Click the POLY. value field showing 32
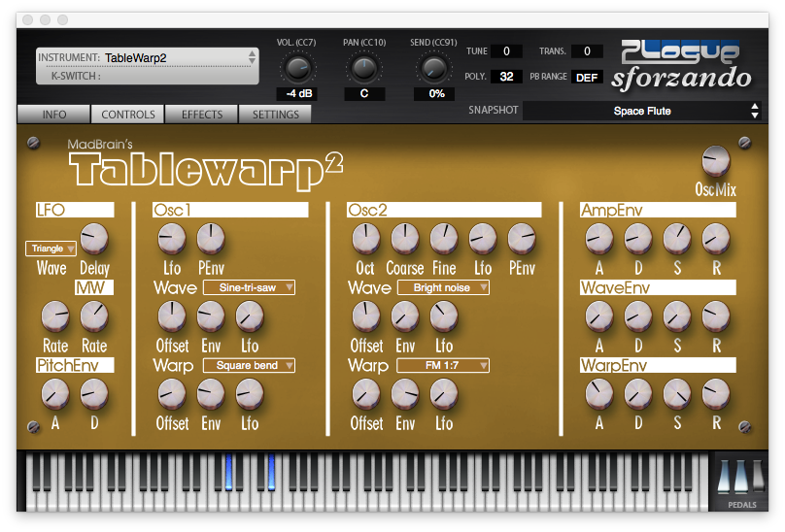 point(506,77)
